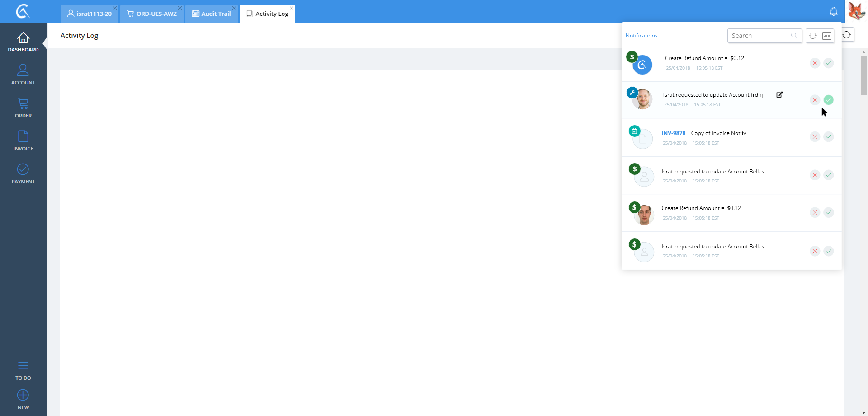Switch to the Audit Trail tab

click(212, 14)
